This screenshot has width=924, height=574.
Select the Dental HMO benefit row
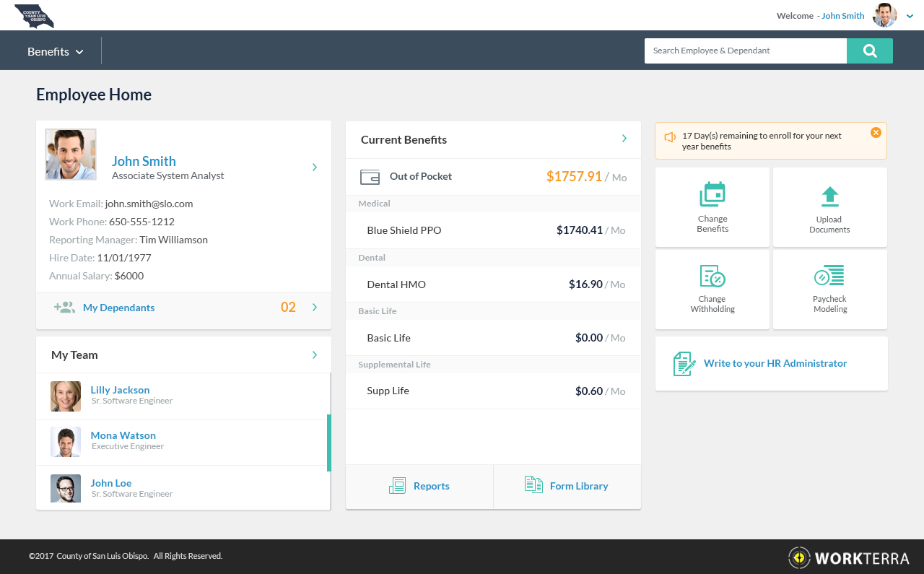point(493,284)
